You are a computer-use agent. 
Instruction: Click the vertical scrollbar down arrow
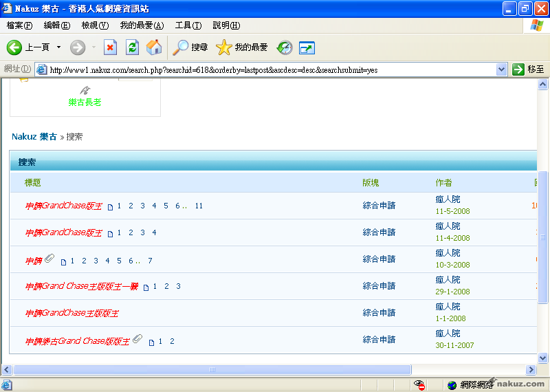pyautogui.click(x=543, y=358)
